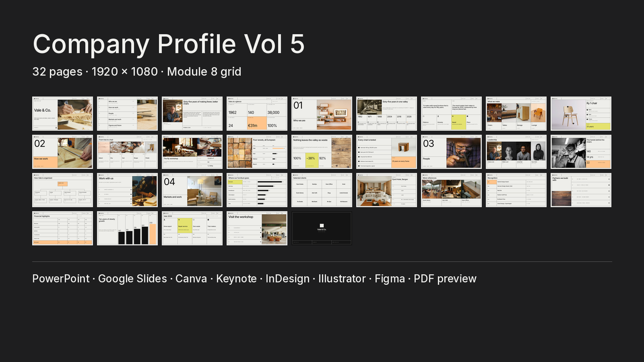The image size is (644, 362).
Task: Select the 'Visit the workshop' slide
Action: (257, 228)
